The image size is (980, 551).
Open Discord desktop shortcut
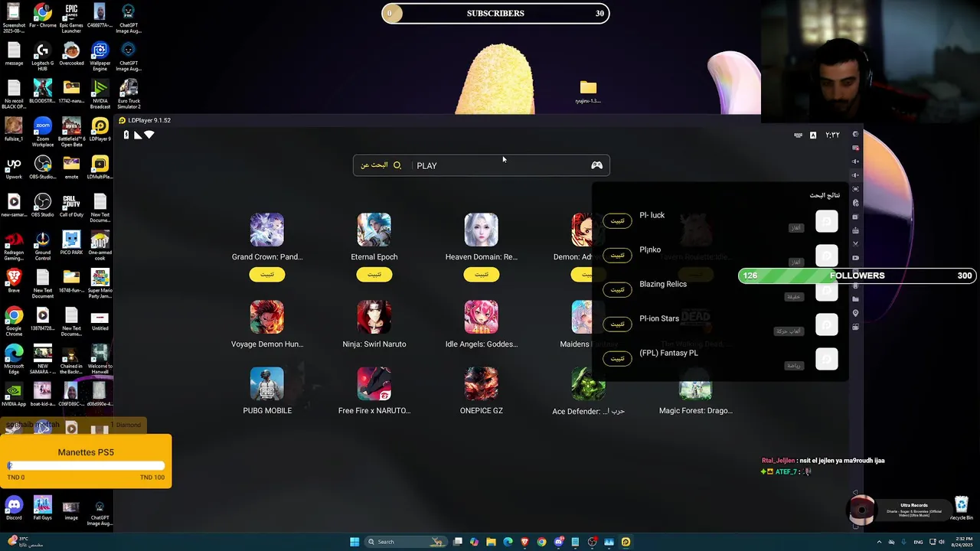click(14, 508)
